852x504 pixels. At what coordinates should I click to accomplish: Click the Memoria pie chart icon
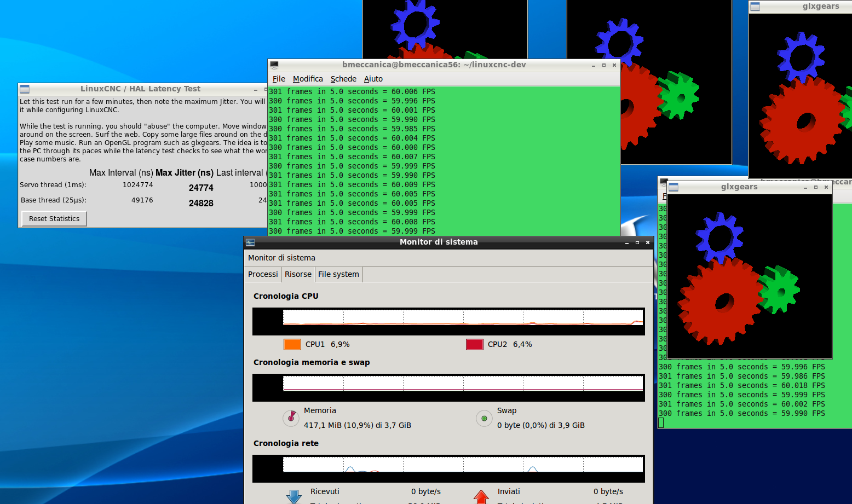tap(291, 418)
